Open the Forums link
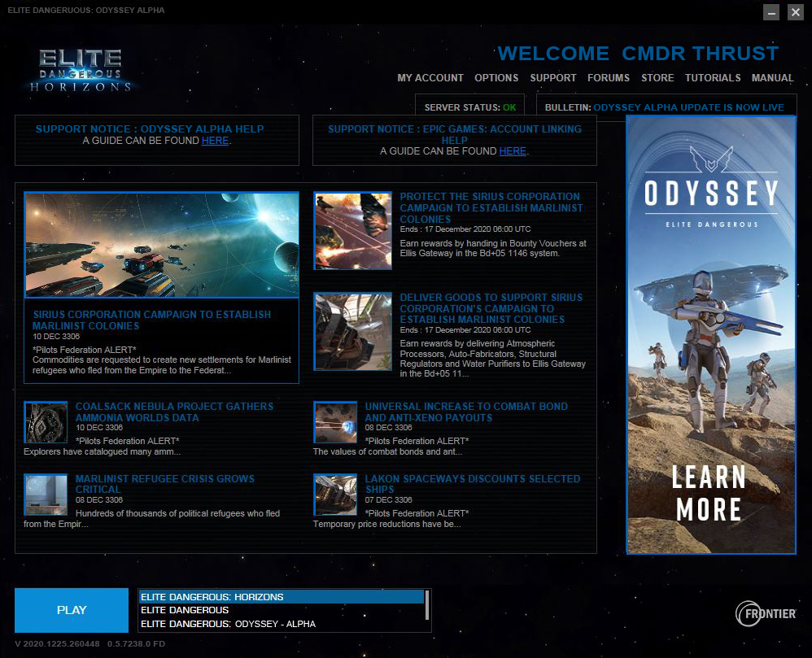Image resolution: width=812 pixels, height=658 pixels. pos(609,77)
